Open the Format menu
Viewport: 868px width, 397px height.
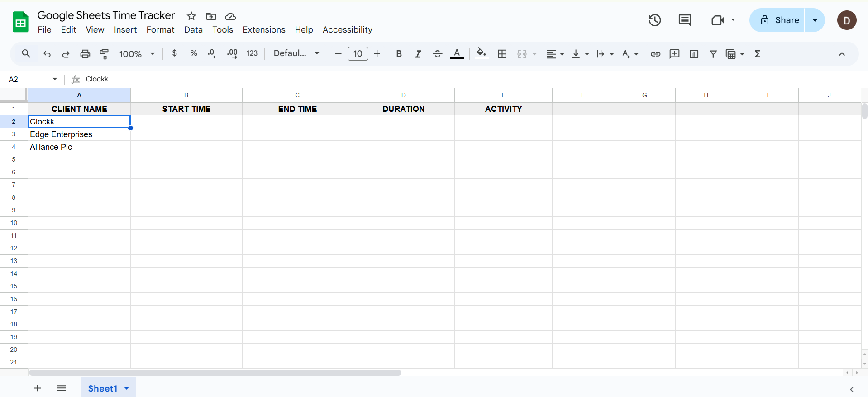160,29
